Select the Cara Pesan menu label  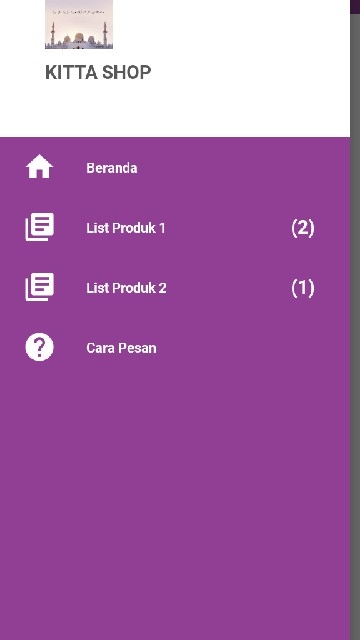click(121, 348)
